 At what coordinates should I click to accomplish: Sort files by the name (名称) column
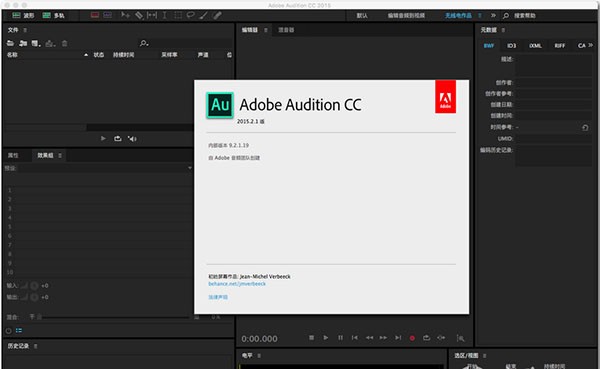coord(12,55)
